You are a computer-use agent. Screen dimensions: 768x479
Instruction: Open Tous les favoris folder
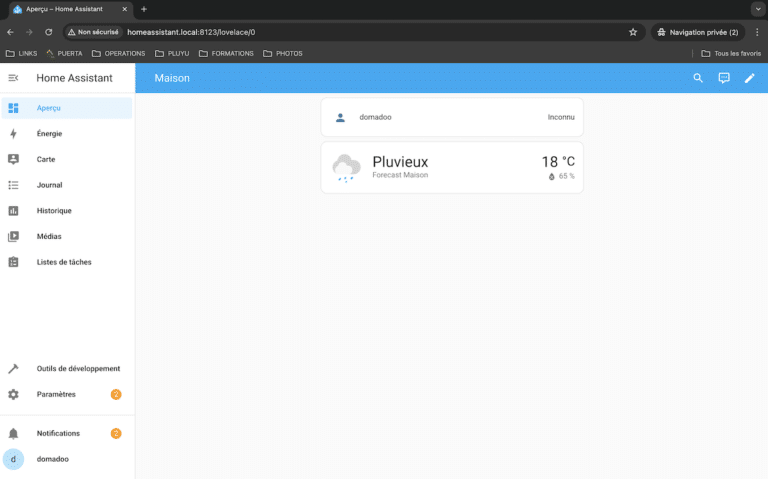731,53
